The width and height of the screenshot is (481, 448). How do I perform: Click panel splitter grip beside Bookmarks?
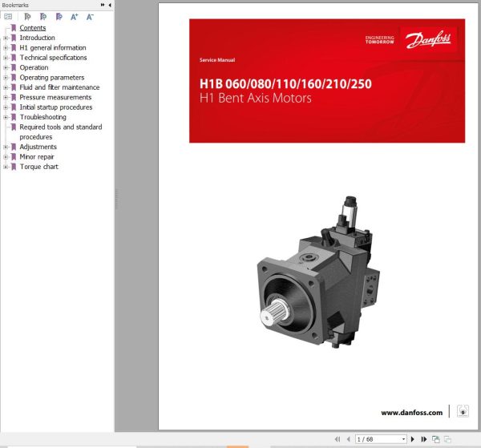click(116, 200)
